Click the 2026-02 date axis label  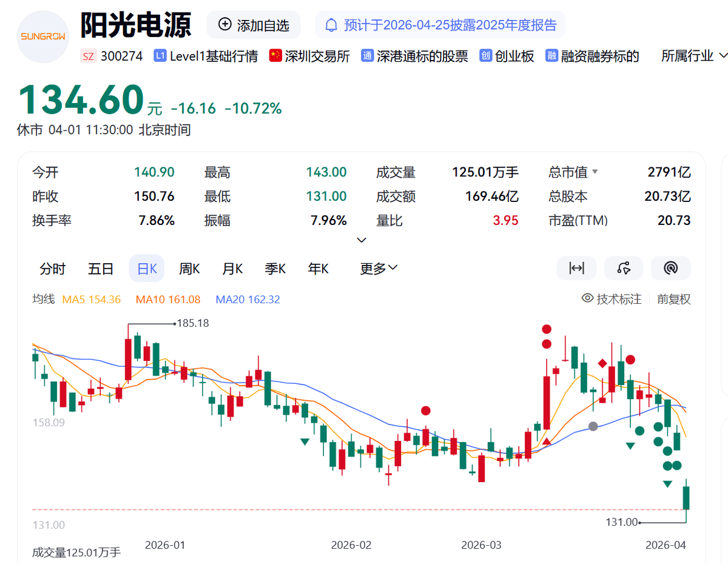[351, 545]
